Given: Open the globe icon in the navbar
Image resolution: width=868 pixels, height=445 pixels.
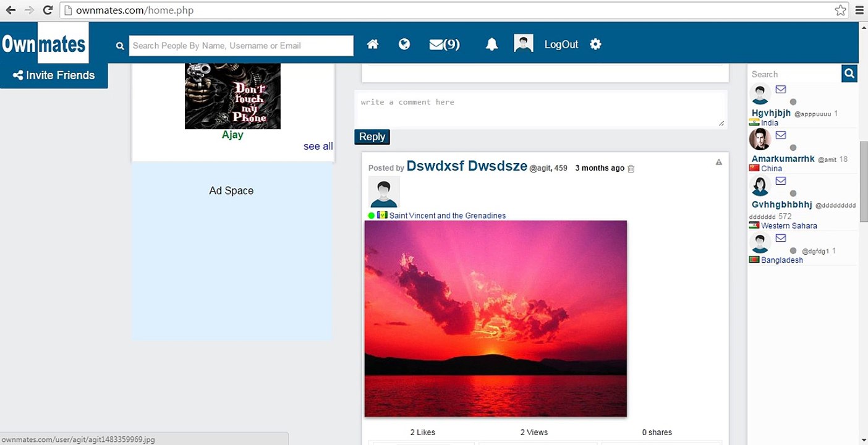Looking at the screenshot, I should [404, 44].
